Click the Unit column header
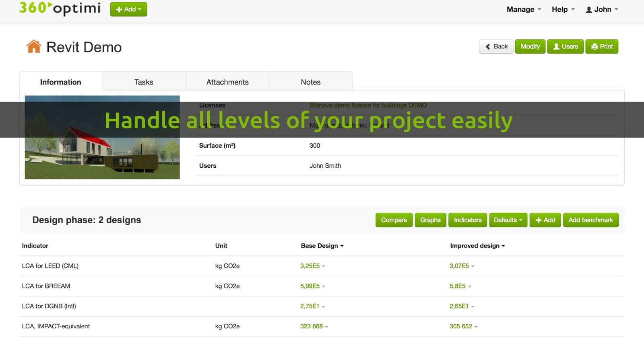The image size is (644, 346). (221, 246)
